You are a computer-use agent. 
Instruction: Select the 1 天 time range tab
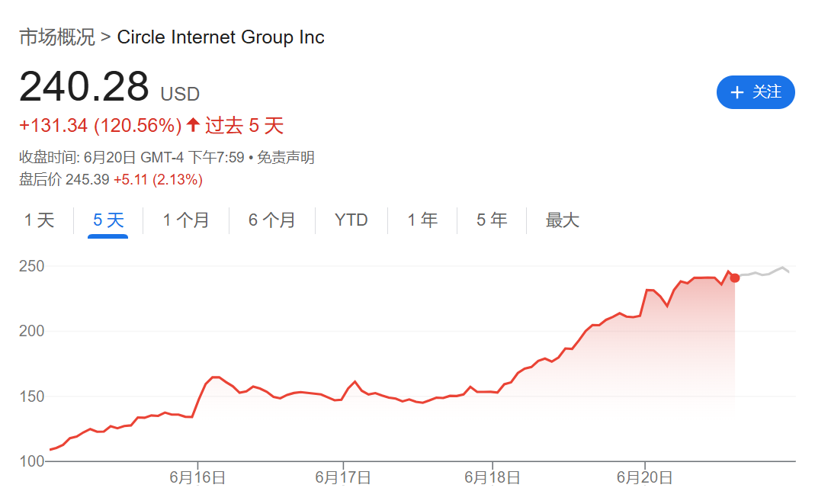(39, 220)
